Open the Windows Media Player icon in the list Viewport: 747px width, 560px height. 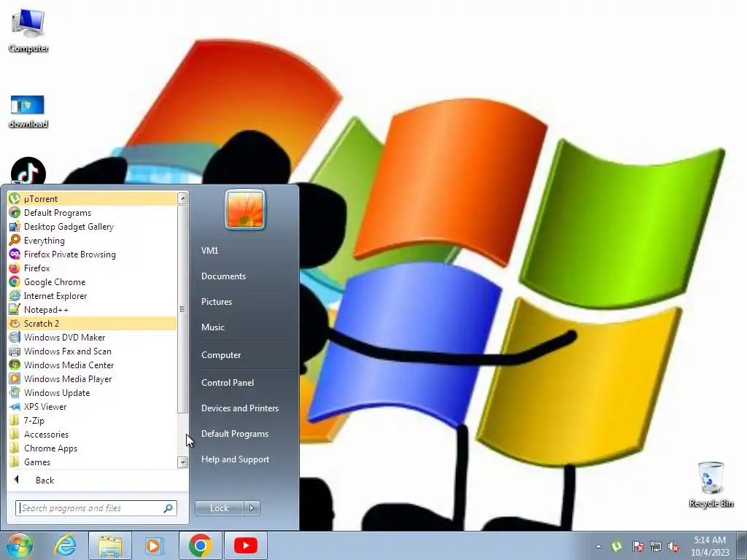coord(15,378)
